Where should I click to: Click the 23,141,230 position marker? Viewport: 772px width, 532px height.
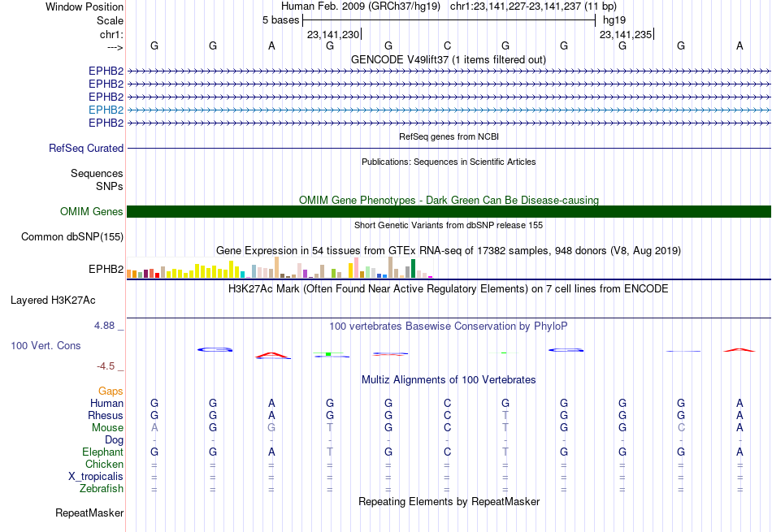(x=333, y=34)
